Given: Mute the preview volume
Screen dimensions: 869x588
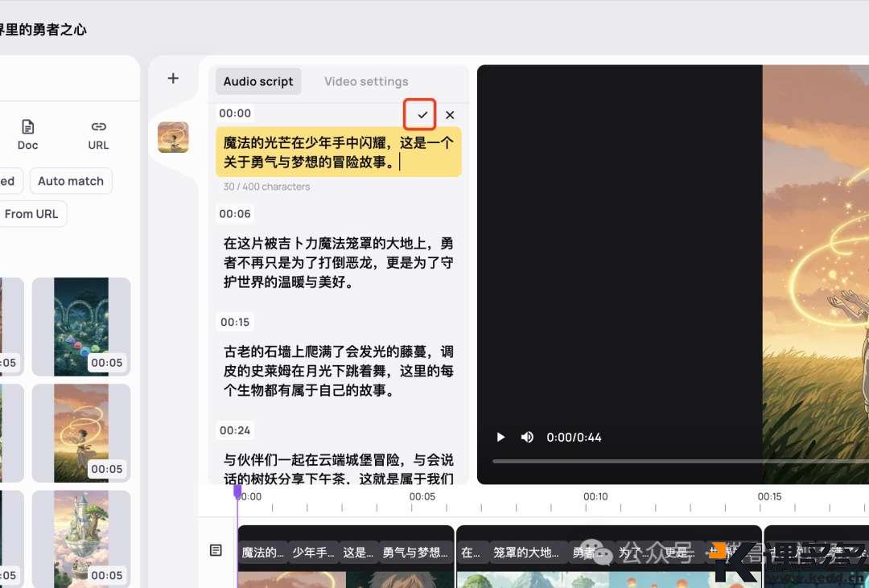Looking at the screenshot, I should pos(527,438).
